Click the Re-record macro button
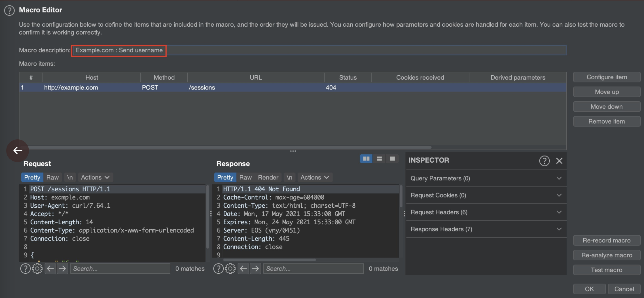Image resolution: width=644 pixels, height=298 pixels. pos(607,240)
